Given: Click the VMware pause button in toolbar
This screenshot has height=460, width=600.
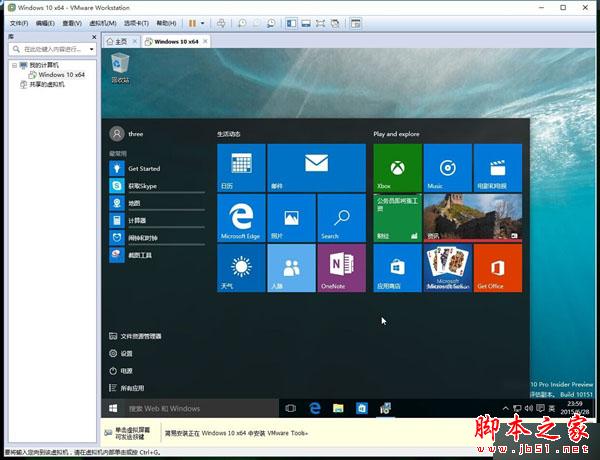Looking at the screenshot, I should pyautogui.click(x=193, y=22).
